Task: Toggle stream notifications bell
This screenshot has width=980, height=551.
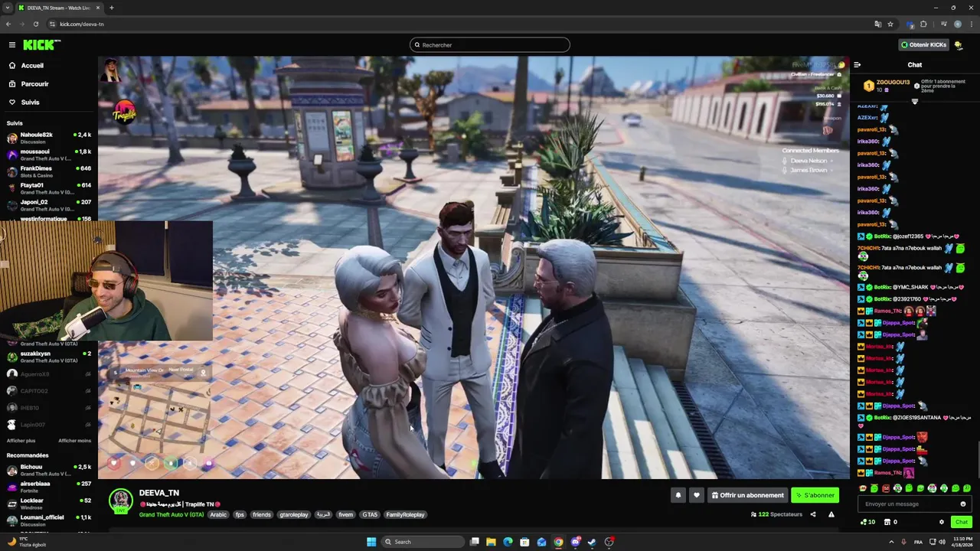Action: point(678,495)
